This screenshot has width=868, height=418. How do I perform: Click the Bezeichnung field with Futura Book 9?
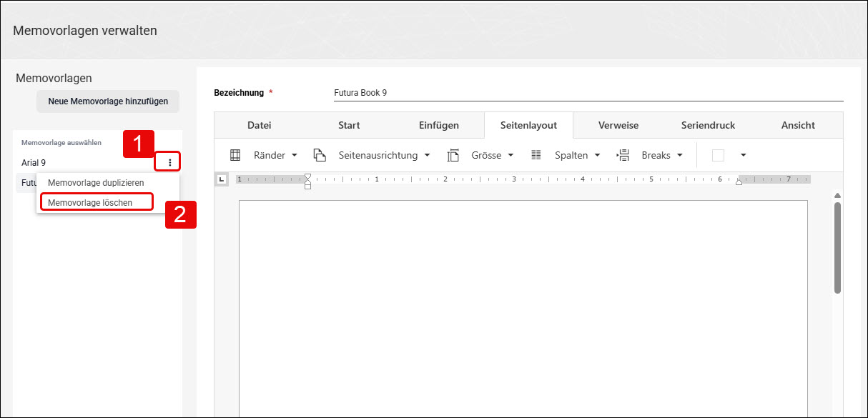coord(588,93)
